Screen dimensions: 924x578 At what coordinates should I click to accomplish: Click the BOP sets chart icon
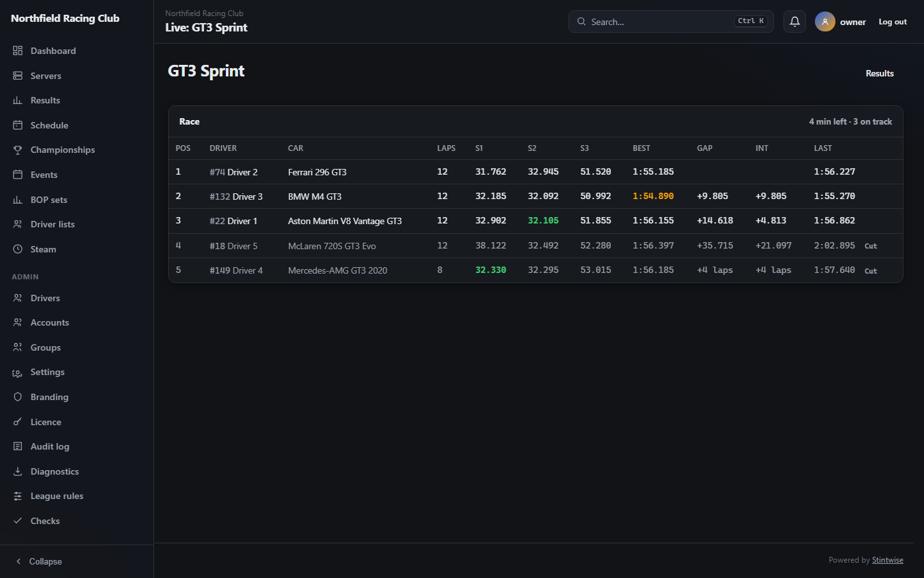[18, 200]
